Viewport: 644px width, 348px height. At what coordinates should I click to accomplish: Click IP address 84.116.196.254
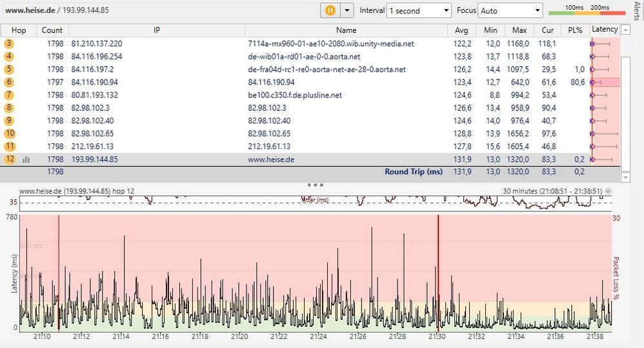click(x=97, y=56)
